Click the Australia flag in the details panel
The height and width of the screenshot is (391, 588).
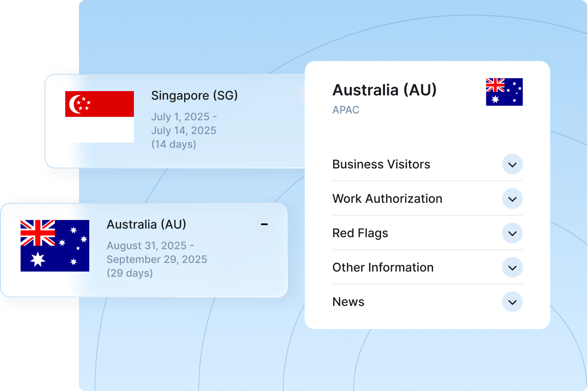pyautogui.click(x=504, y=92)
